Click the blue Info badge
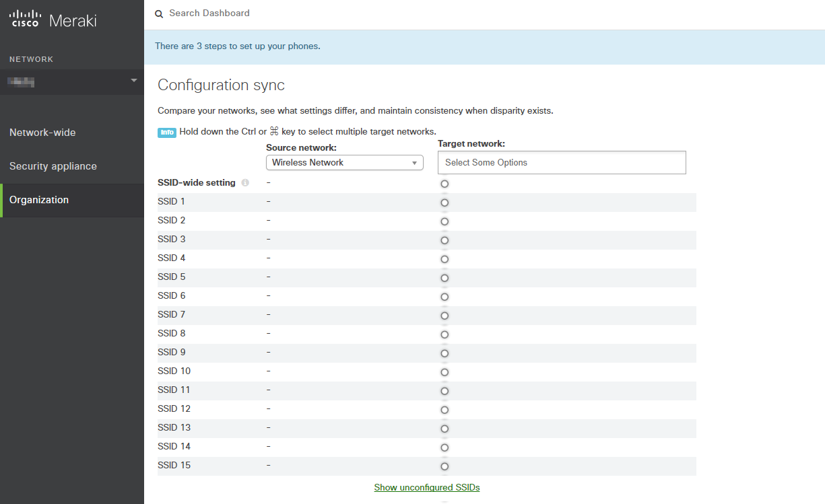825x504 pixels. click(167, 132)
